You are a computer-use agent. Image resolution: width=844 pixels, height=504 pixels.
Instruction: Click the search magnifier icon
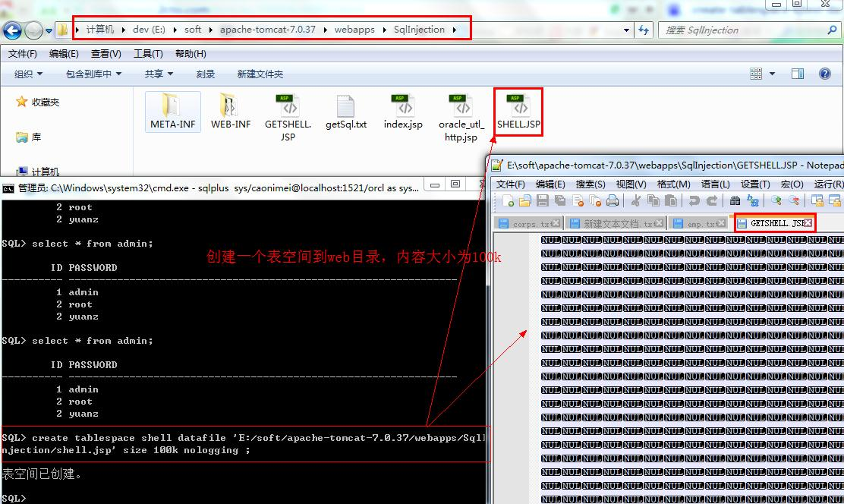point(832,30)
